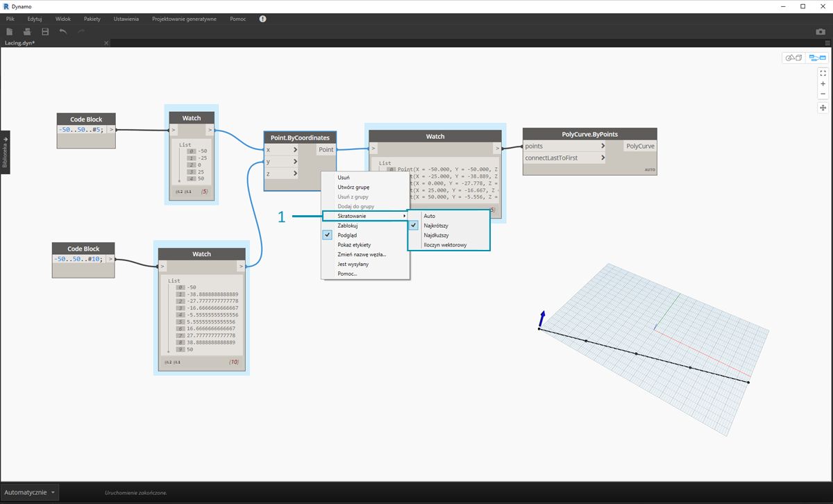This screenshot has width=833, height=504.
Task: Select the Point.ByCoordinates node header
Action: coord(301,137)
